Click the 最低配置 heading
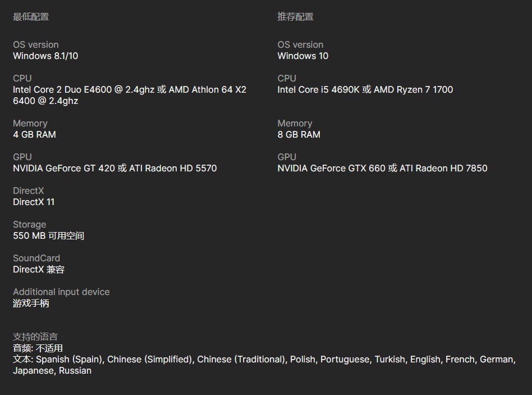 (31, 17)
